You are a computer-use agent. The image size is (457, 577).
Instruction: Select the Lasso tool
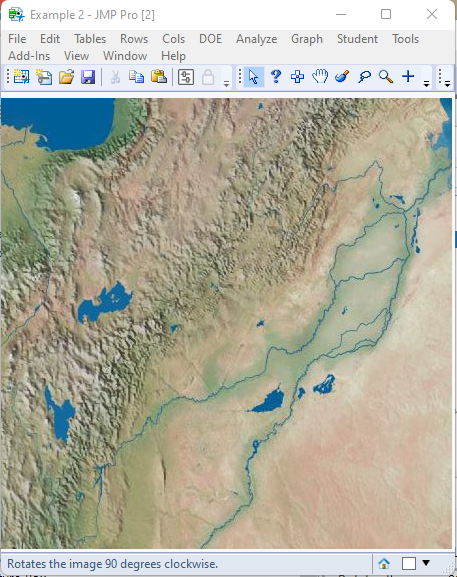(x=364, y=77)
